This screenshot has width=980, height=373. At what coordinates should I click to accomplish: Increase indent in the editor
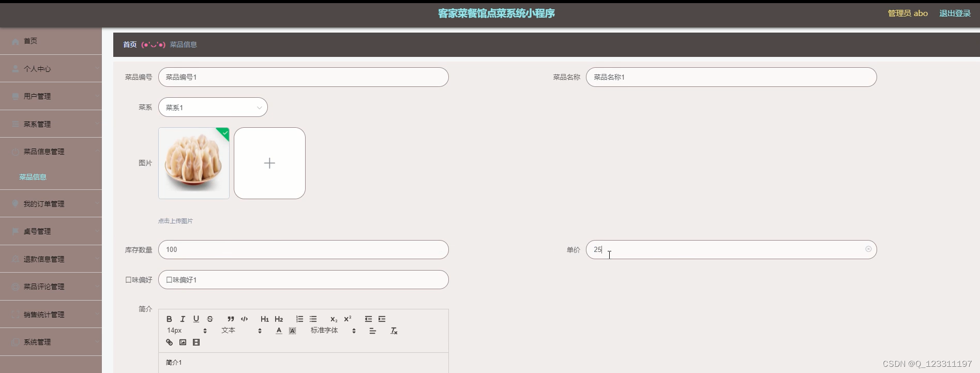tap(382, 319)
